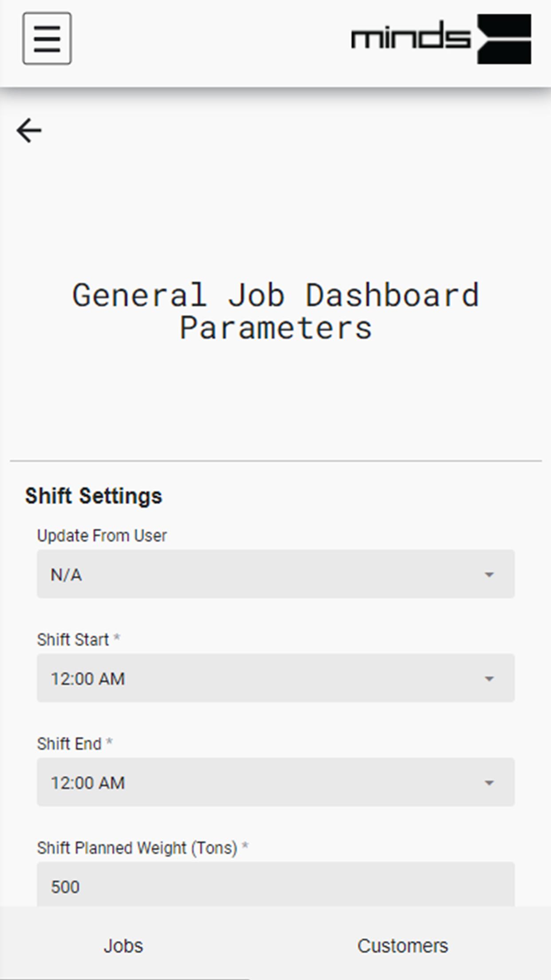This screenshot has height=980, width=551.
Task: Click the 500 value in the weight field
Action: click(x=65, y=887)
